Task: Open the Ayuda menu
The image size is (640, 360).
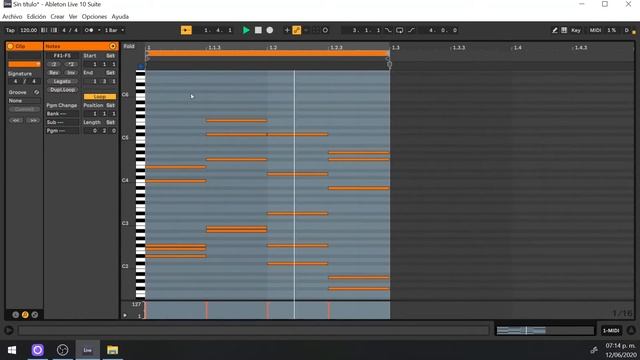Action: click(x=120, y=17)
